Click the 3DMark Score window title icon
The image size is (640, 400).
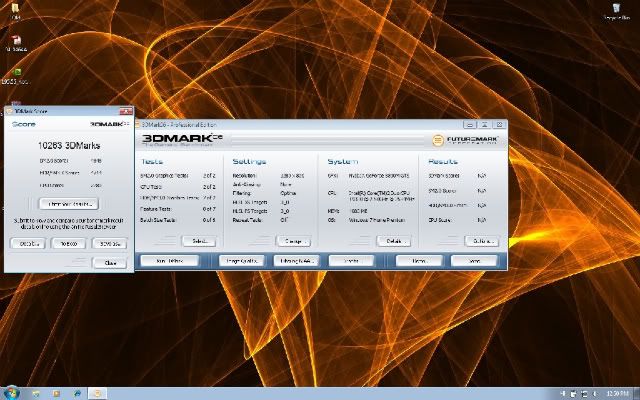pyautogui.click(x=9, y=111)
